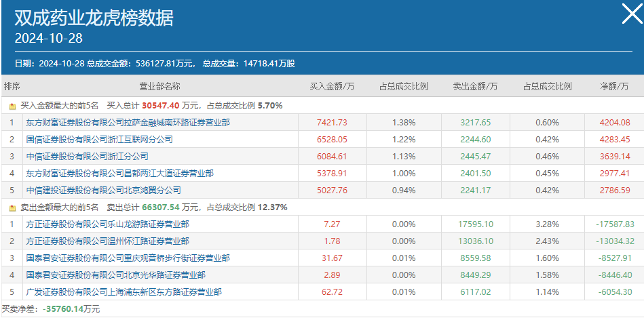Viewport: 644px width, 320px height.
Task: Open 国泰君安重庆观音桥步行街证券营业部 link
Action: point(128,258)
